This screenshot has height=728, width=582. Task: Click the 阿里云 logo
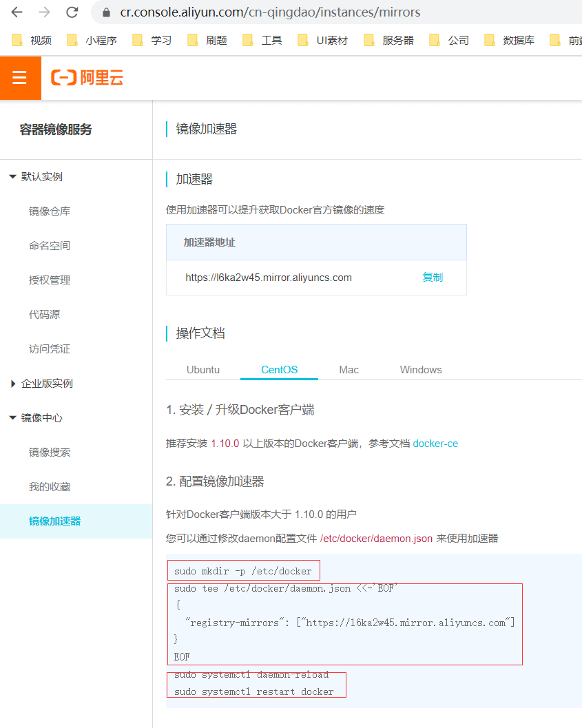87,78
